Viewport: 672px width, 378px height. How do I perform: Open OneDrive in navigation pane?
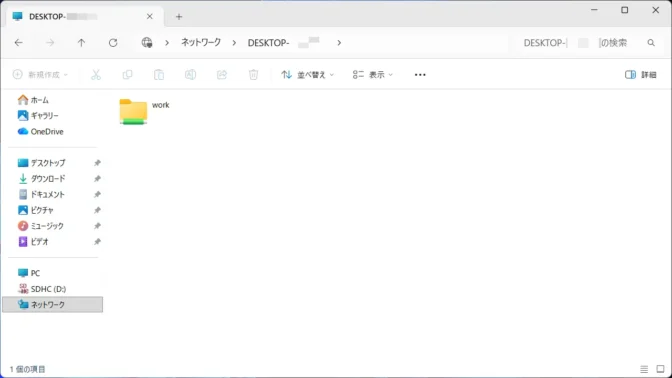point(40,132)
